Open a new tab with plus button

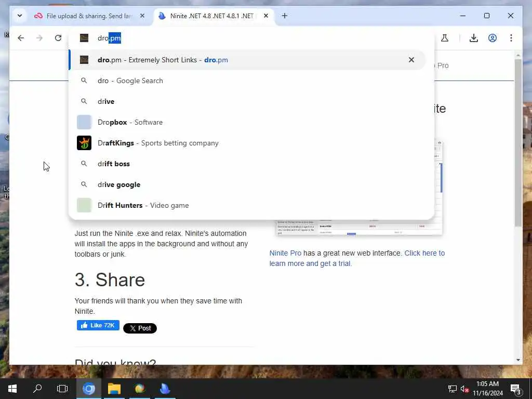pos(285,16)
